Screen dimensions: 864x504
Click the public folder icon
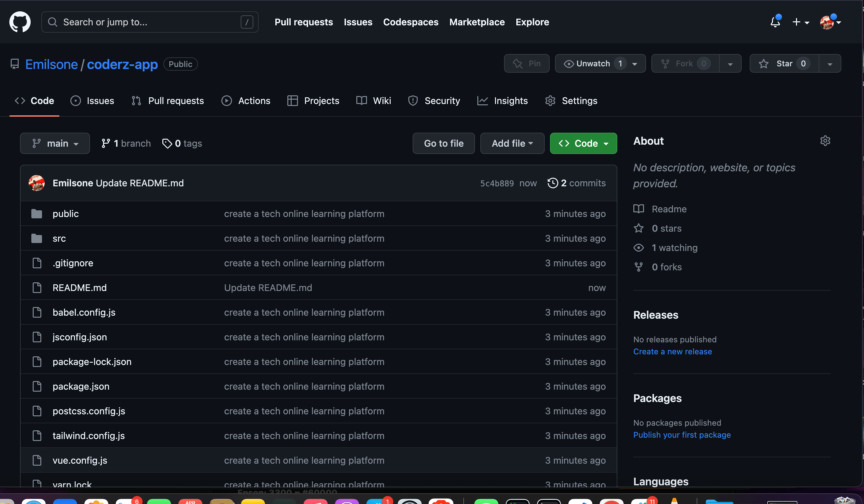pyautogui.click(x=36, y=214)
